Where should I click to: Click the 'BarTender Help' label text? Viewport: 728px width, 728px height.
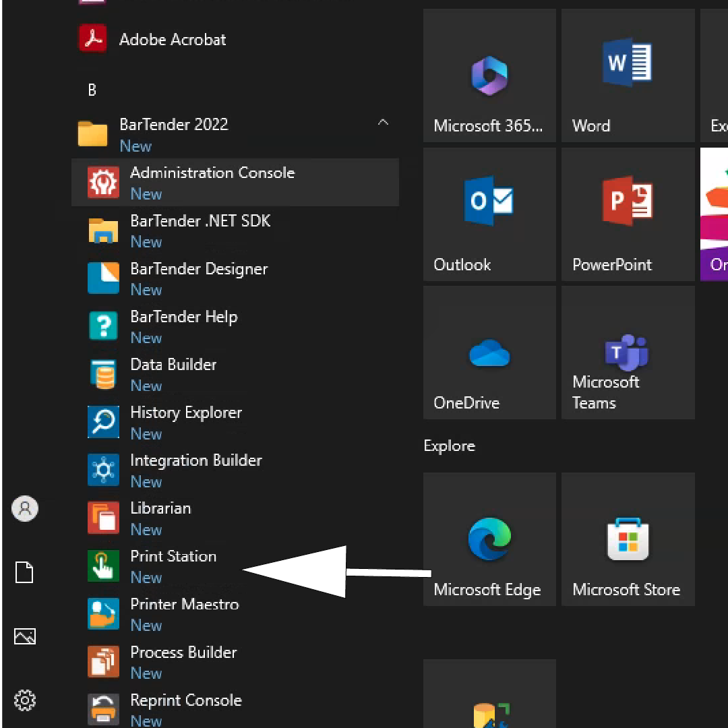point(184,317)
